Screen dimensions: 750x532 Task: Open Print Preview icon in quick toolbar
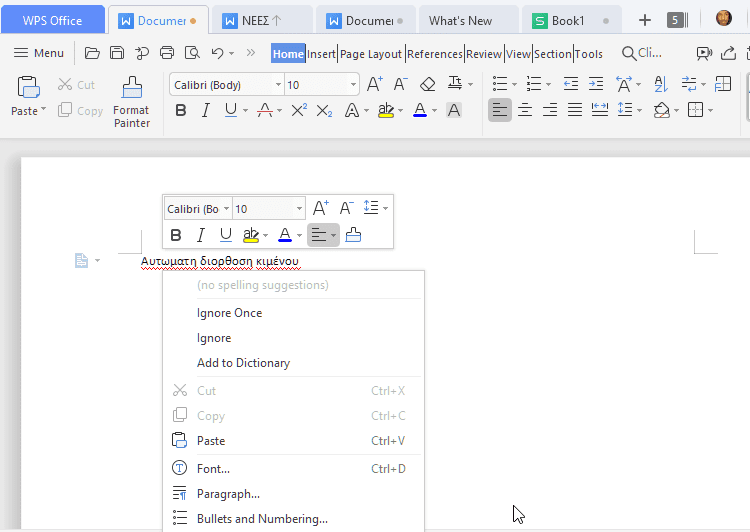tap(192, 53)
